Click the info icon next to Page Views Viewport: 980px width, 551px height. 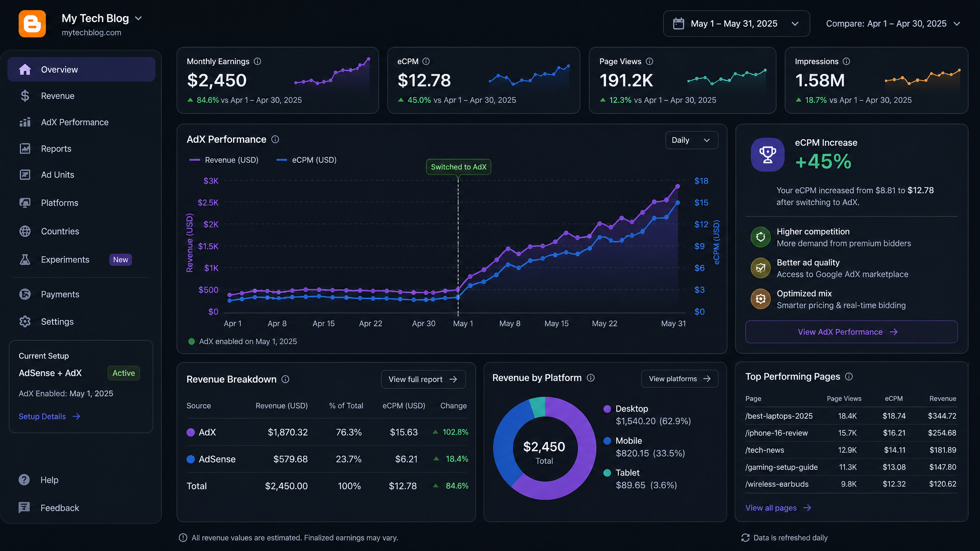click(x=650, y=61)
